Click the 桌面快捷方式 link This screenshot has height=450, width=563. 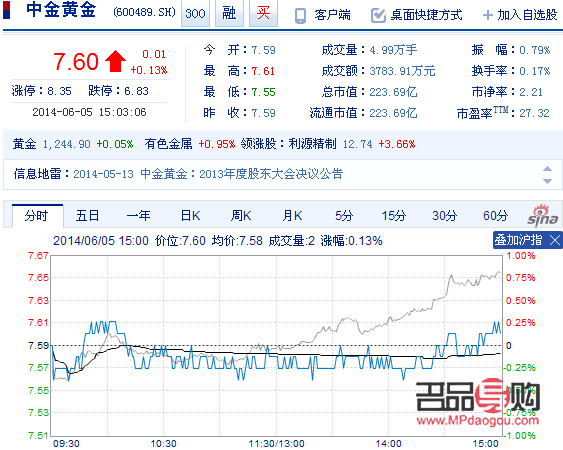click(426, 15)
